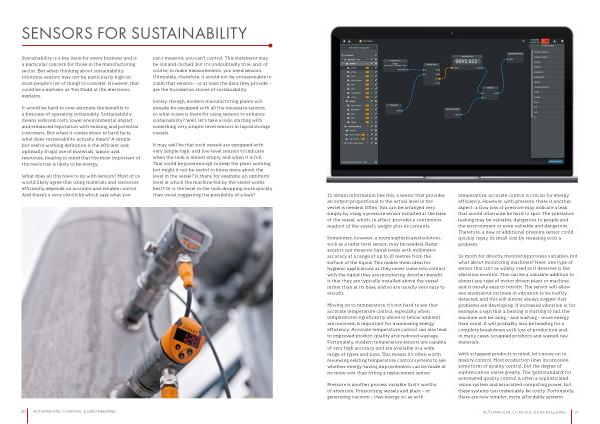This screenshot has width=600, height=424.
Task: Click the back arrow in editor's top-left corner
Action: click(344, 41)
